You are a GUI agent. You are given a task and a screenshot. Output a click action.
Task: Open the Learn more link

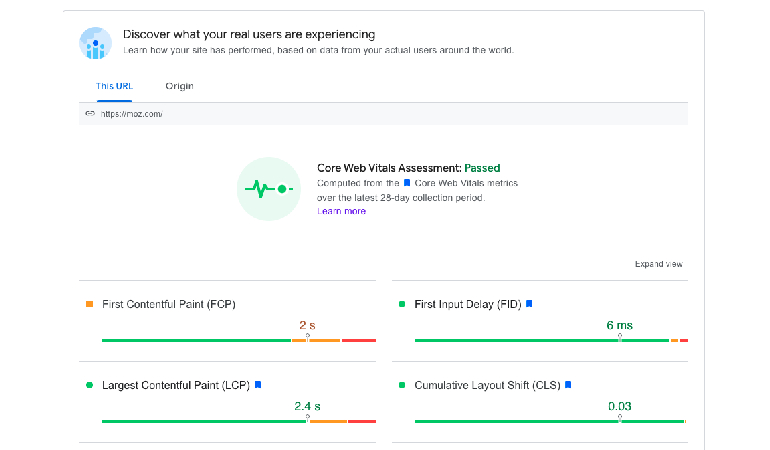pyautogui.click(x=341, y=212)
